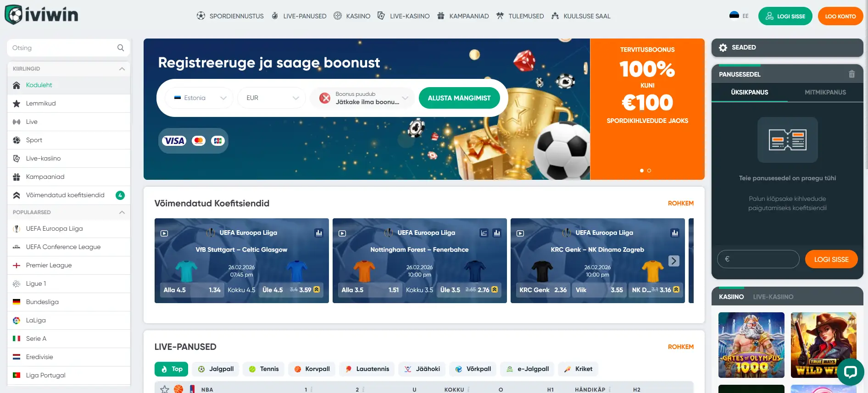Image resolution: width=868 pixels, height=393 pixels.
Task: Open chart icon on Nottingham Forest card
Action: pyautogui.click(x=484, y=233)
